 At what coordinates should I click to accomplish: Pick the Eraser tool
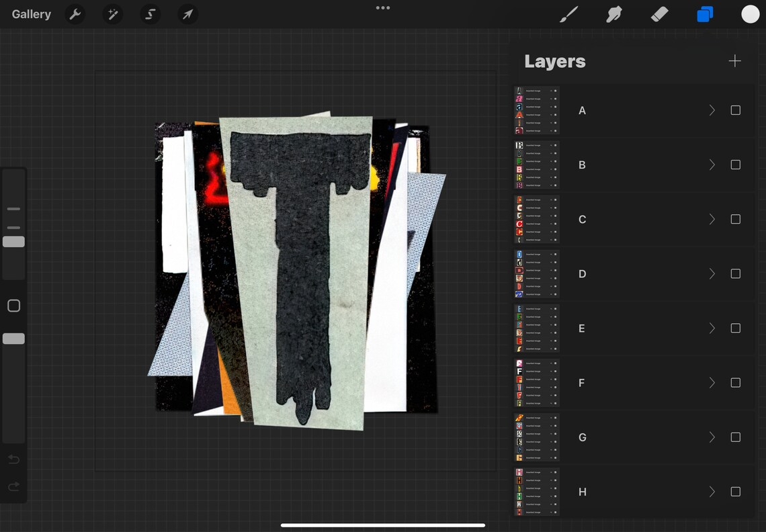(x=659, y=14)
